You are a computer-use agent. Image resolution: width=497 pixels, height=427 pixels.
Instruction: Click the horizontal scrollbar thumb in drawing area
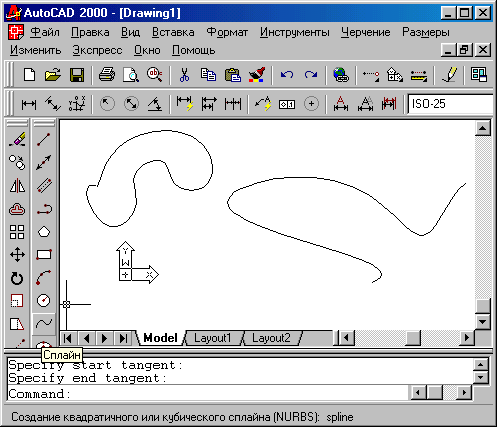point(413,338)
